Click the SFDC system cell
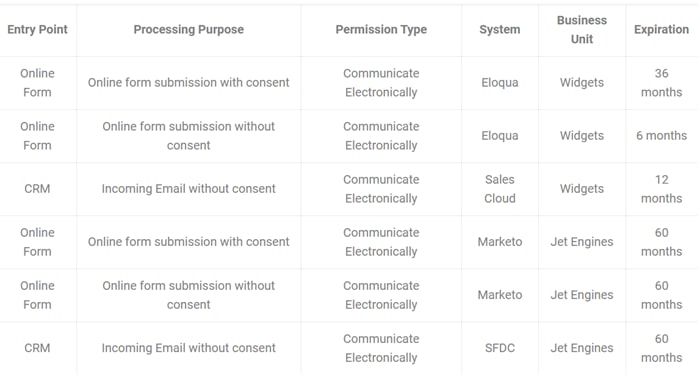 pyautogui.click(x=500, y=348)
